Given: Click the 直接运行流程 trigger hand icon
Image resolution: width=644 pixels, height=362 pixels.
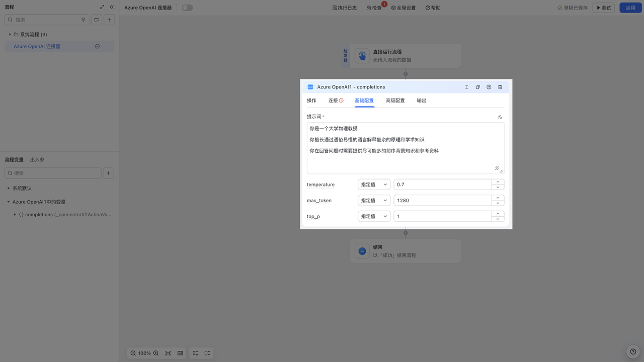Looking at the screenshot, I should coord(362,55).
